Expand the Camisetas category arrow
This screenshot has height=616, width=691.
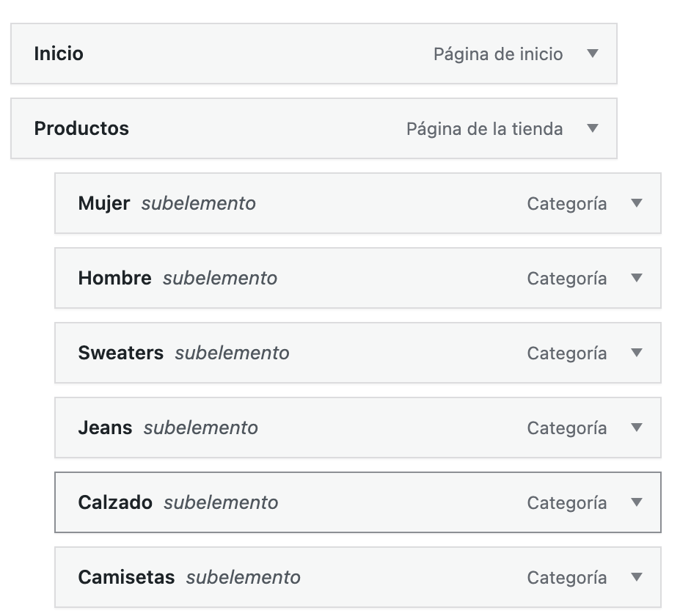click(637, 577)
